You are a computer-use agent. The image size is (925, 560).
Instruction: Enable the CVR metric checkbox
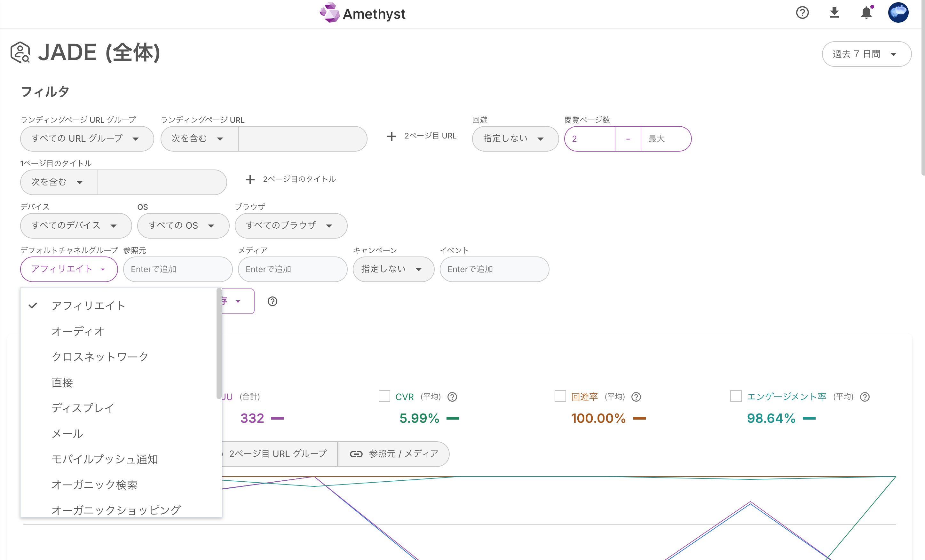(384, 396)
